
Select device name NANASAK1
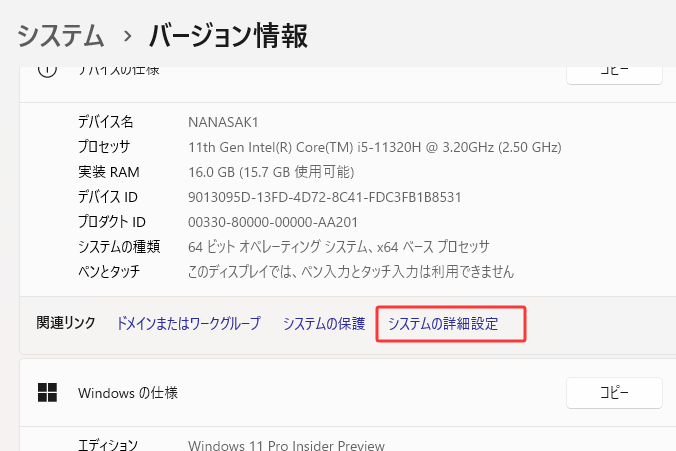(223, 122)
